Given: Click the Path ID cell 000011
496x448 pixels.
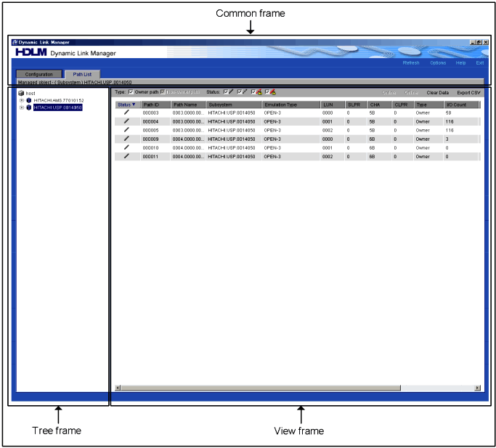Looking at the screenshot, I should click(x=150, y=156).
